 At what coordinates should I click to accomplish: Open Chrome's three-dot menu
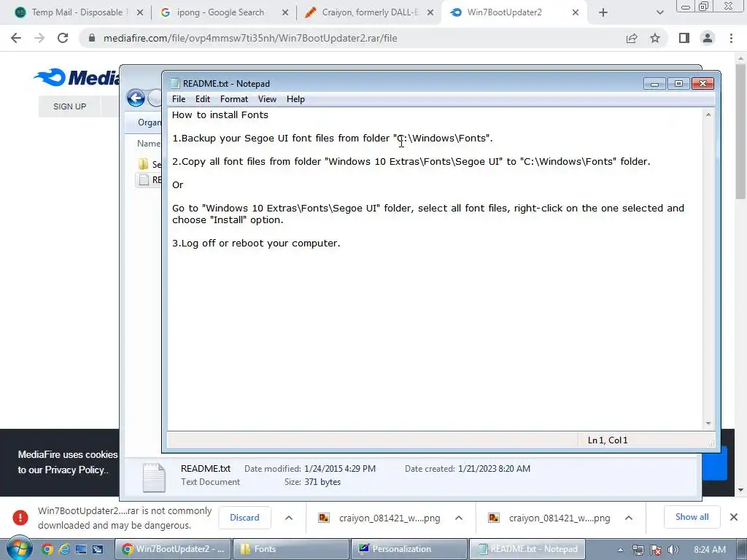click(731, 38)
